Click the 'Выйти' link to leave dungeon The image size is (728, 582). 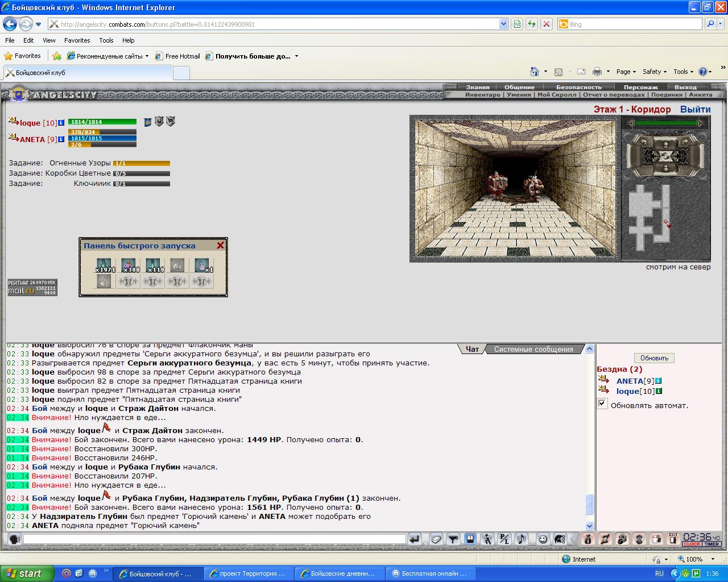click(x=695, y=109)
